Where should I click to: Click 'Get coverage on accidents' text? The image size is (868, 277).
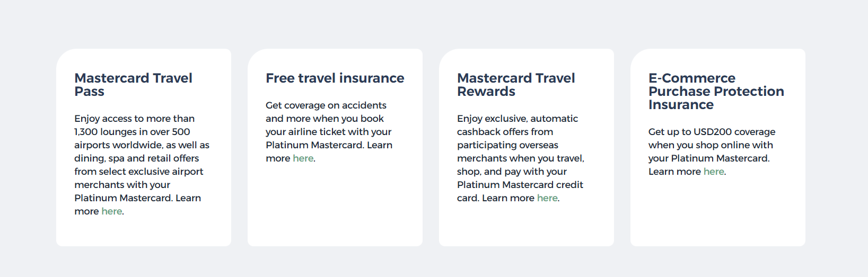tap(326, 105)
